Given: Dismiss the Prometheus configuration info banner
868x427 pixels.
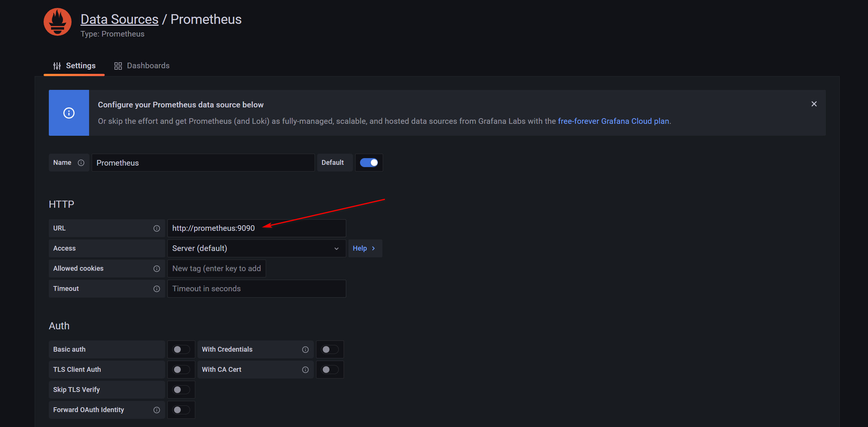Looking at the screenshot, I should 814,104.
